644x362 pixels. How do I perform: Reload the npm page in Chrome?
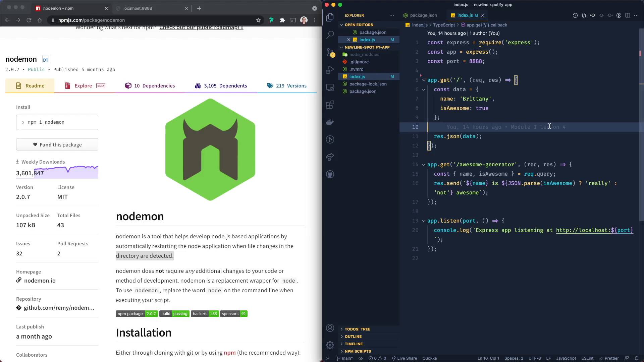pos(29,20)
